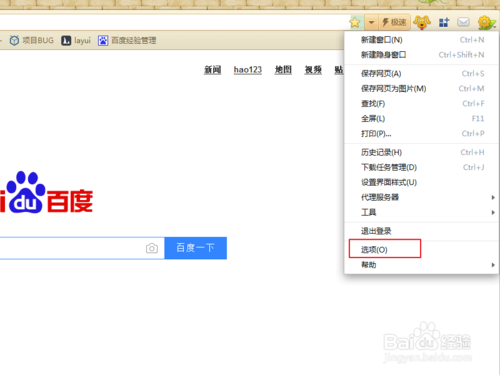Open the 视频 link

313,70
